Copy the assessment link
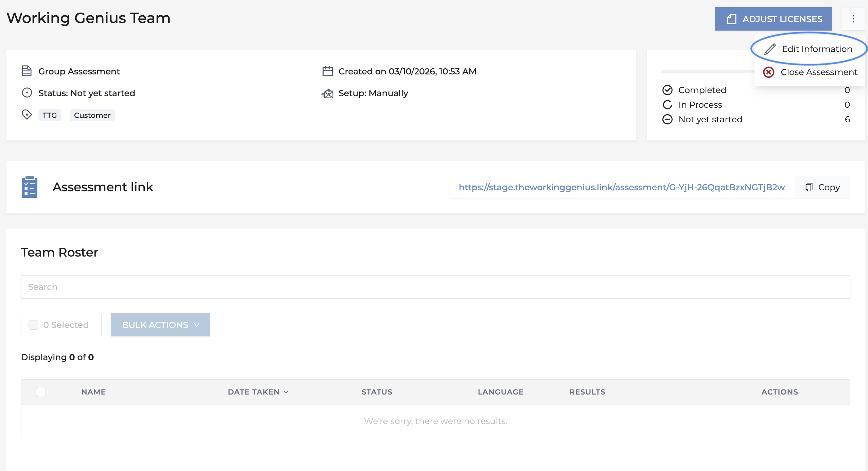 822,187
